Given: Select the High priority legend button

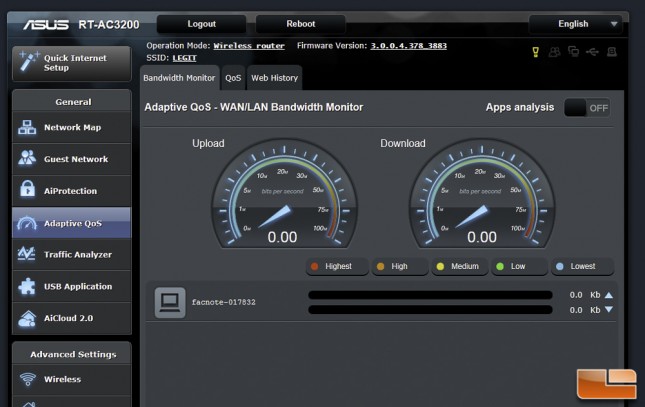Looking at the screenshot, I should (x=399, y=266).
